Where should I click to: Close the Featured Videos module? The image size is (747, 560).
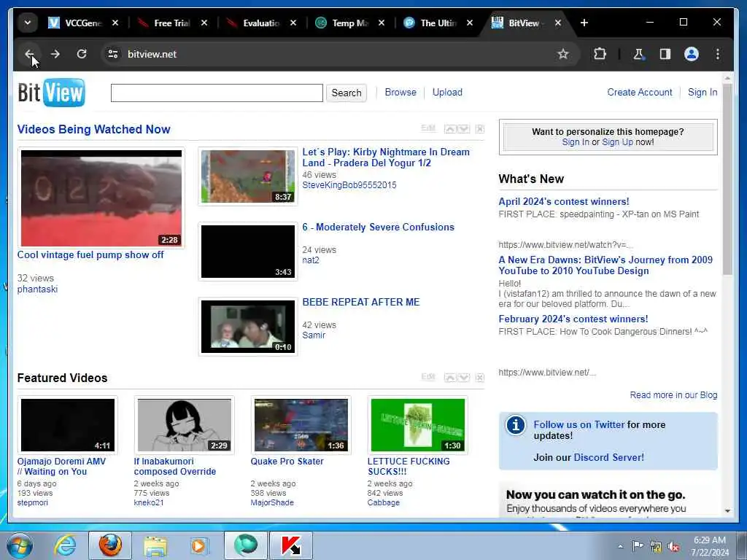480,378
